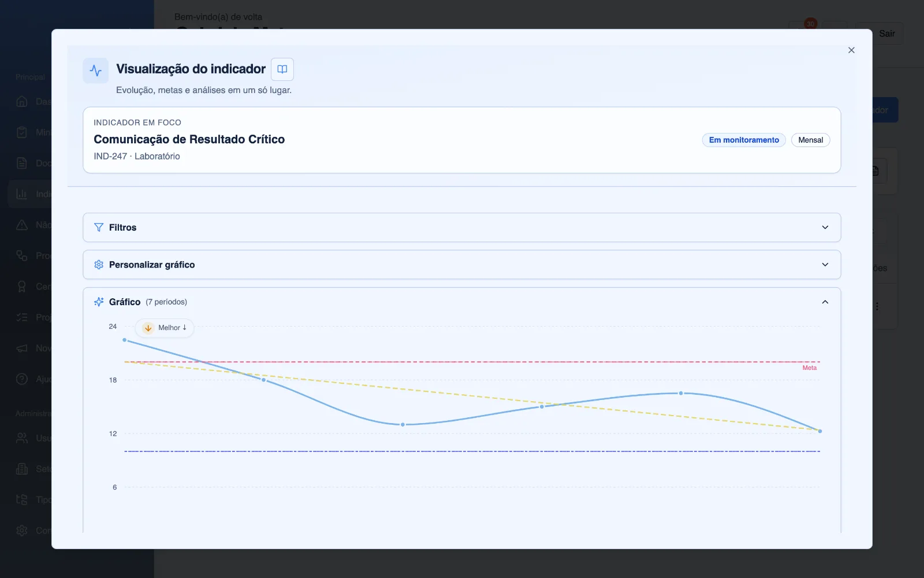Open the book guide icon beside the title
Image resolution: width=924 pixels, height=578 pixels.
[x=282, y=69]
